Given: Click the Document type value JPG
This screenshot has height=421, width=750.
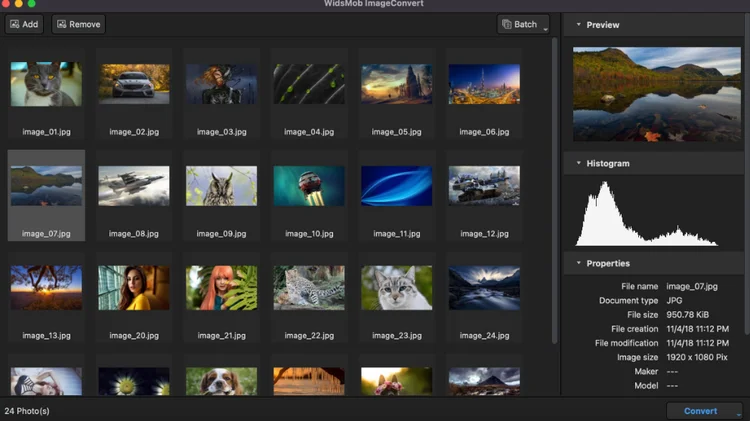Looking at the screenshot, I should (x=674, y=300).
